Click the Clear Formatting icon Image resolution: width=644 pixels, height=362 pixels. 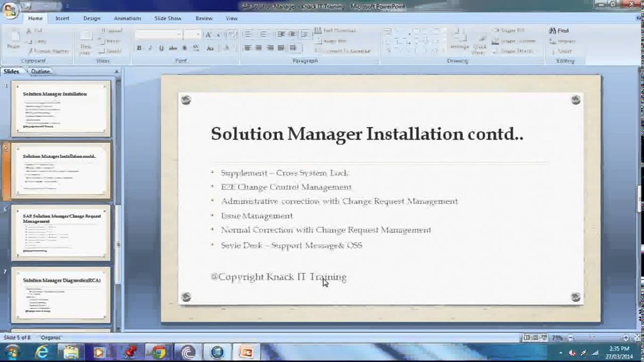232,35
